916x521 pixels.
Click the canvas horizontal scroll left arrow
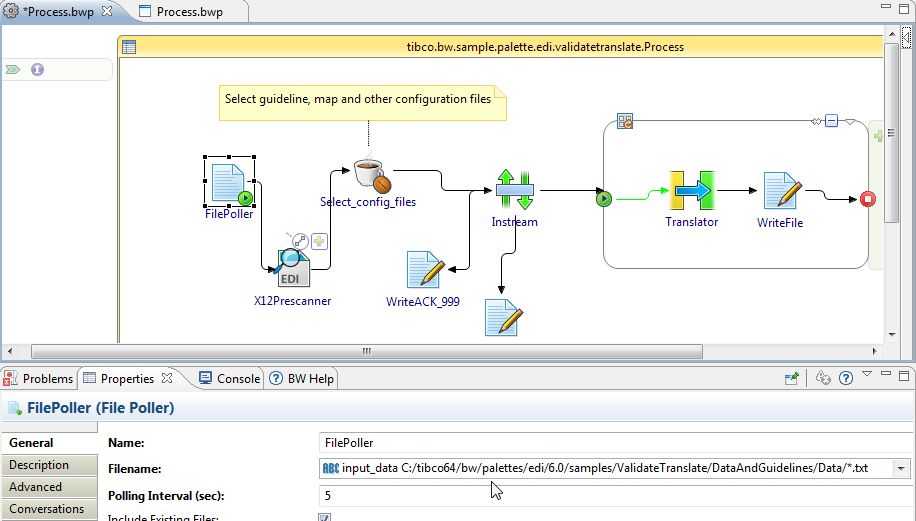pyautogui.click(x=9, y=351)
